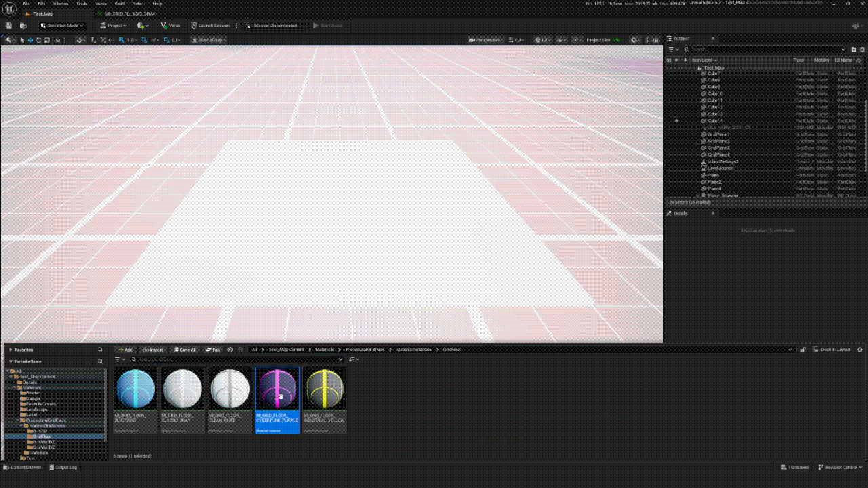
Task: Click the Dock in Layout button
Action: pos(831,350)
